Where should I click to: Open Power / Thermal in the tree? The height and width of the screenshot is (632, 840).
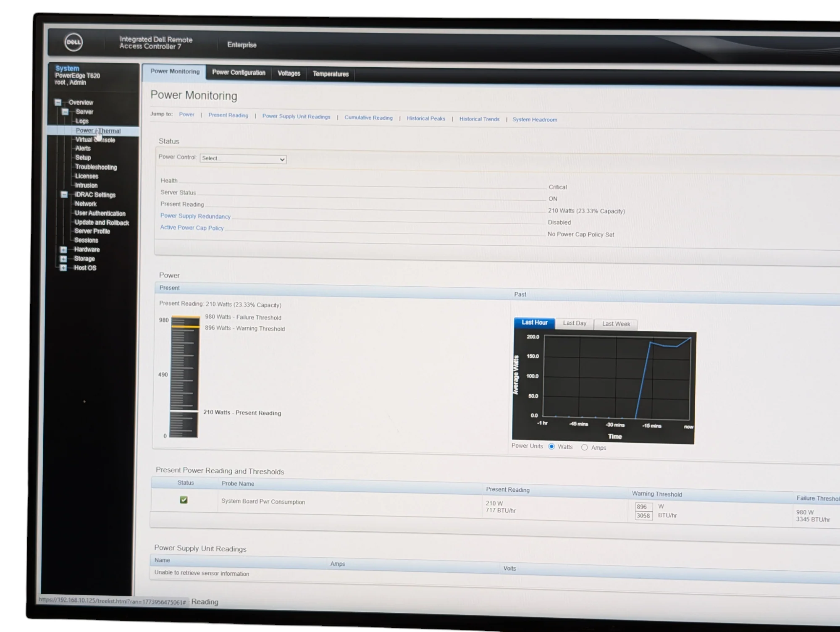[x=98, y=131]
